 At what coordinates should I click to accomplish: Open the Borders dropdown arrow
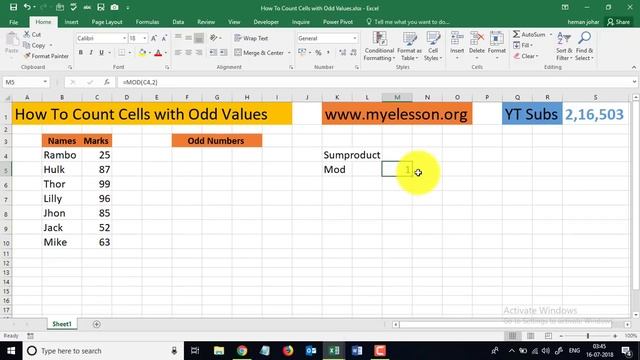(130, 53)
